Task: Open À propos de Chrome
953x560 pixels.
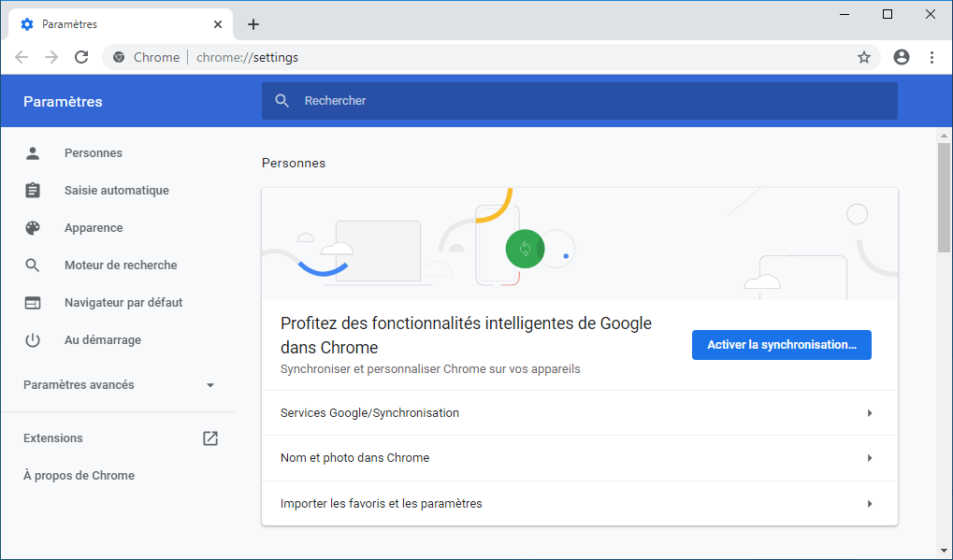Action: point(79,476)
